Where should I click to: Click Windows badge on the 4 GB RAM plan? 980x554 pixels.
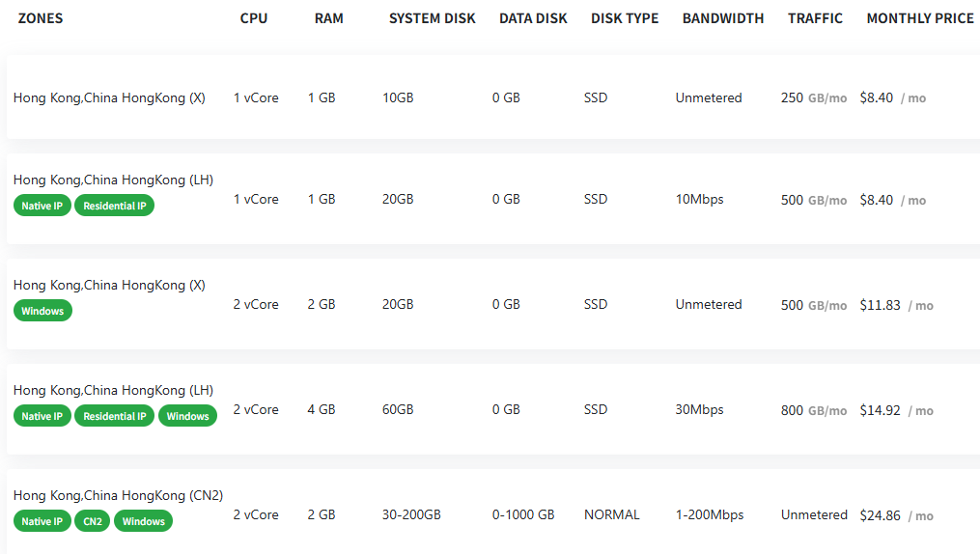click(x=187, y=416)
